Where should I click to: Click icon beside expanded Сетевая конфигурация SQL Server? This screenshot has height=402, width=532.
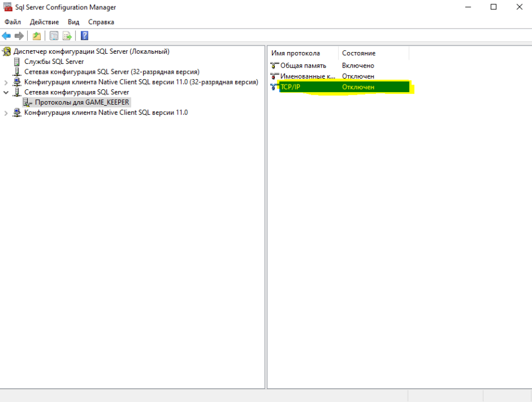(17, 92)
